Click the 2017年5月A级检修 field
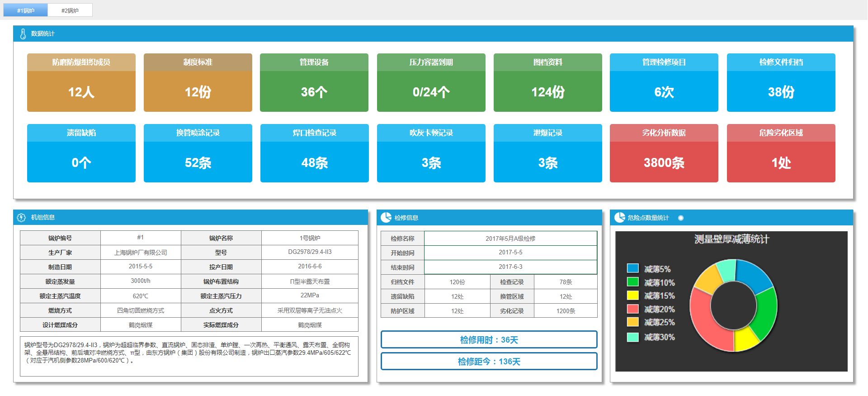The width and height of the screenshot is (868, 396). [510, 239]
